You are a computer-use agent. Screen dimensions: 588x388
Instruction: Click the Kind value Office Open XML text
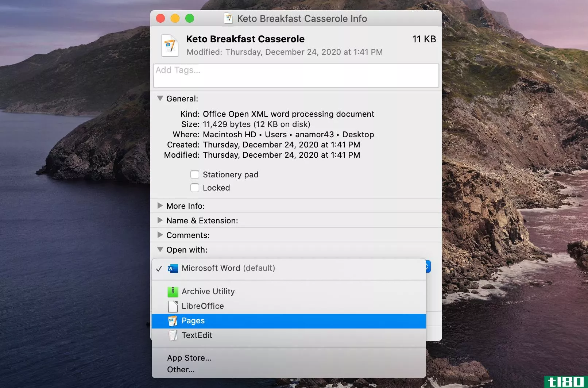[x=288, y=114]
